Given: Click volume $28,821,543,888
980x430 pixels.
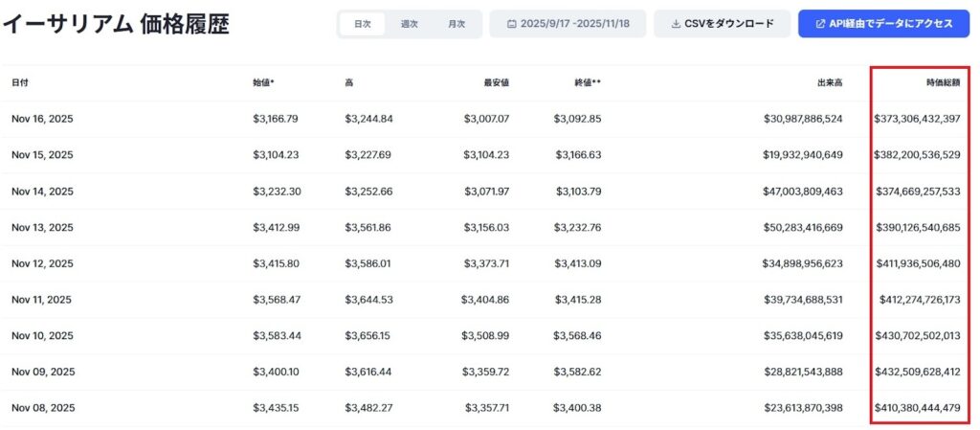Looking at the screenshot, I should pyautogui.click(x=803, y=372).
